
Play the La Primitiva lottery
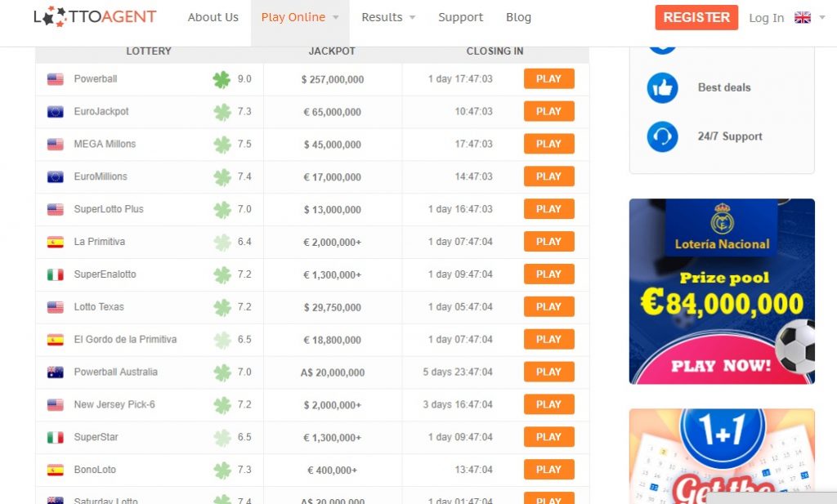548,241
